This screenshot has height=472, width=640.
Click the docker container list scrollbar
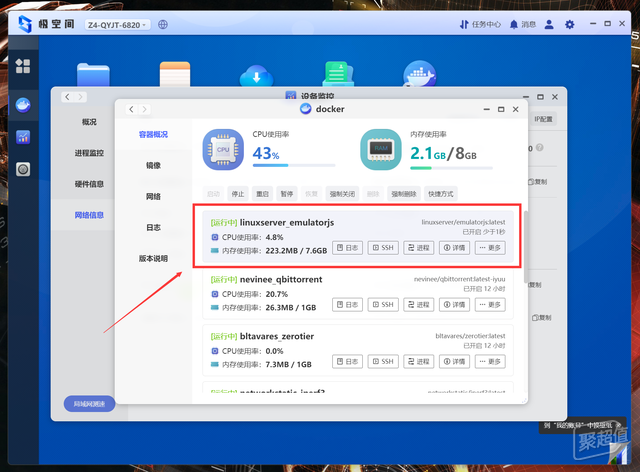pos(526,247)
